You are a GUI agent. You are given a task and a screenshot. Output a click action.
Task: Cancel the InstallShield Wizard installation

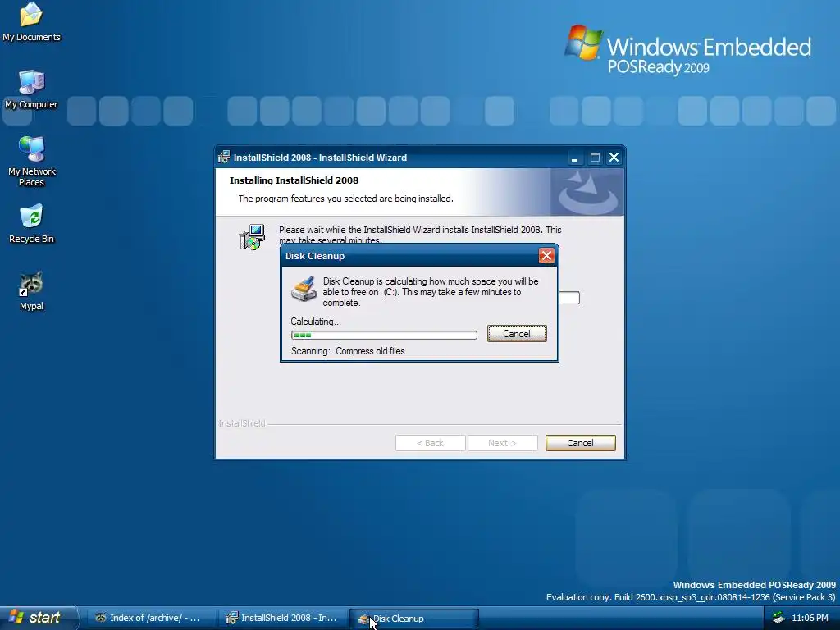tap(580, 443)
